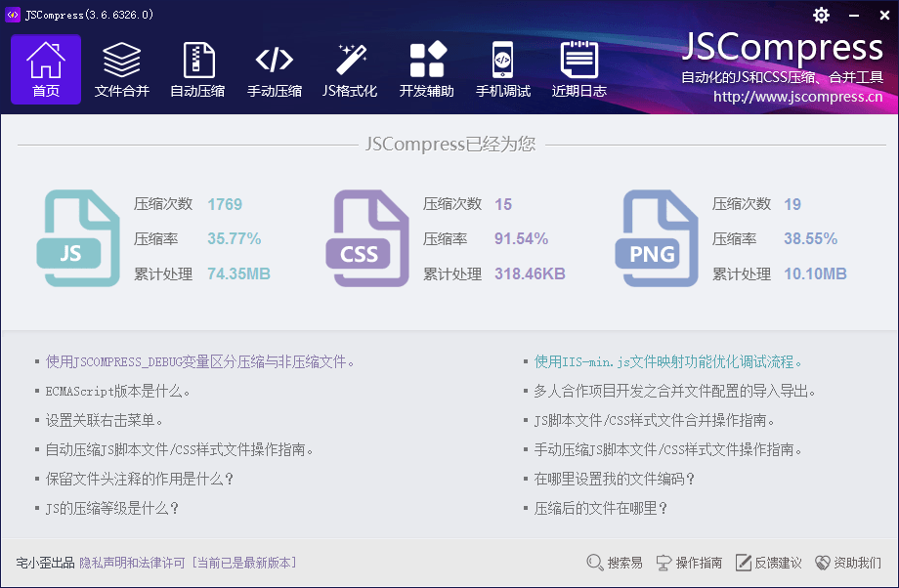Open the 手动压缩 manual compress tool

[274, 69]
